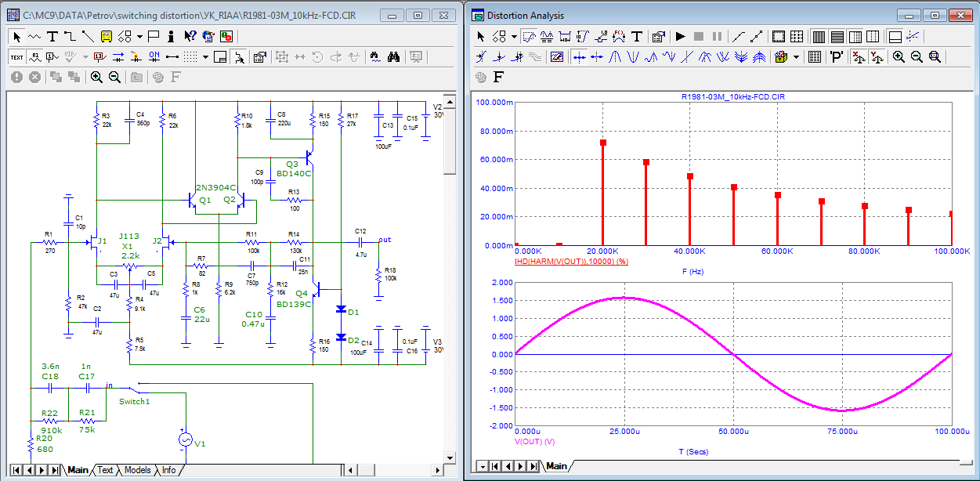Click schematic vertical scrollbar down arrow
This screenshot has height=481, width=980.
450,457
